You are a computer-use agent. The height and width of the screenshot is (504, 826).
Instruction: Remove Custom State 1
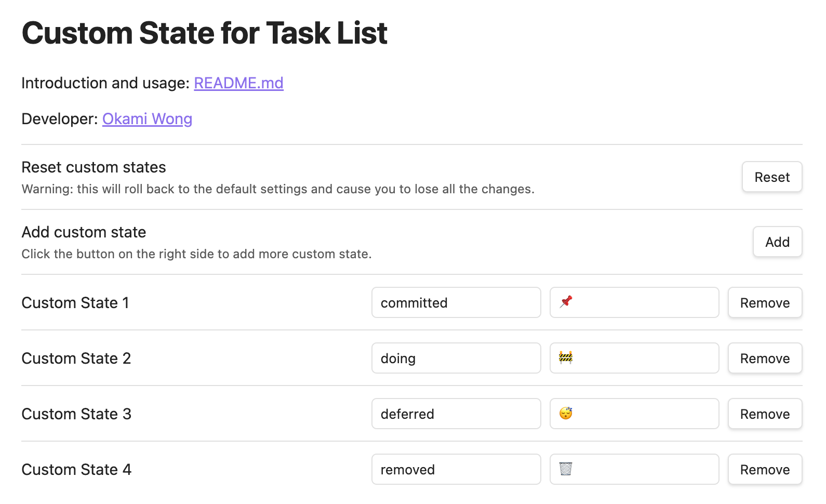(x=765, y=302)
